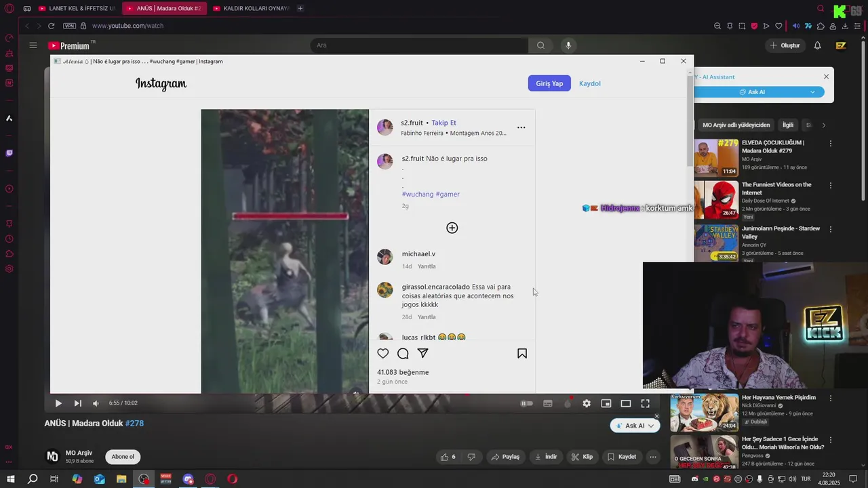This screenshot has height=488, width=868.
Task: Open ELVEDA ÇOCUKLUĞUM #279 thumbnail
Action: coord(716,158)
